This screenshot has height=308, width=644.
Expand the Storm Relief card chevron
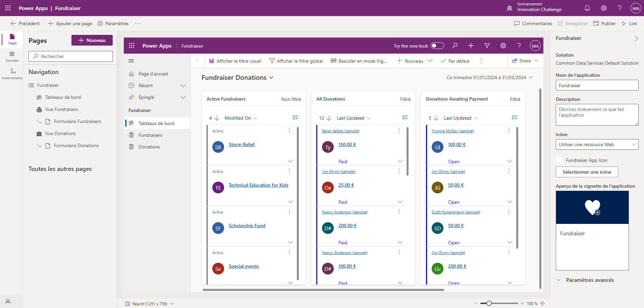point(290,161)
